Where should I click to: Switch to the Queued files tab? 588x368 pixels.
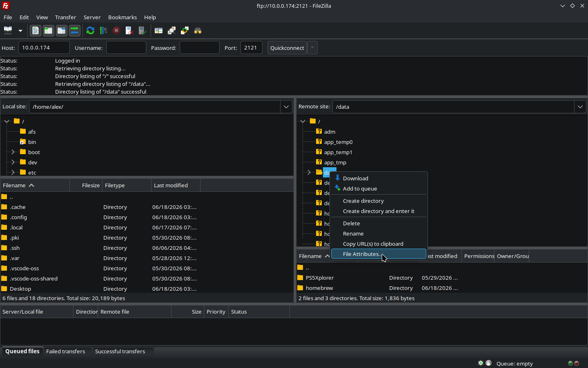point(22,351)
